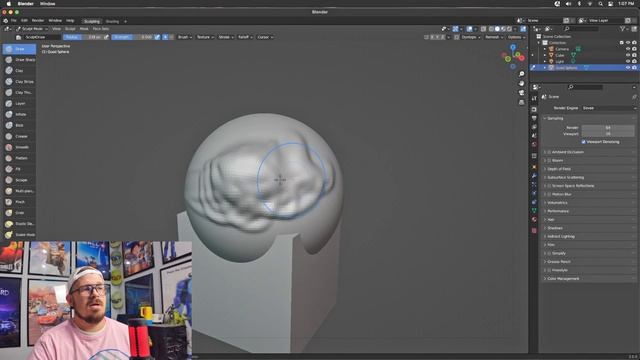This screenshot has width=640, height=360.
Task: Hide Light via its eye icon
Action: coord(628,61)
